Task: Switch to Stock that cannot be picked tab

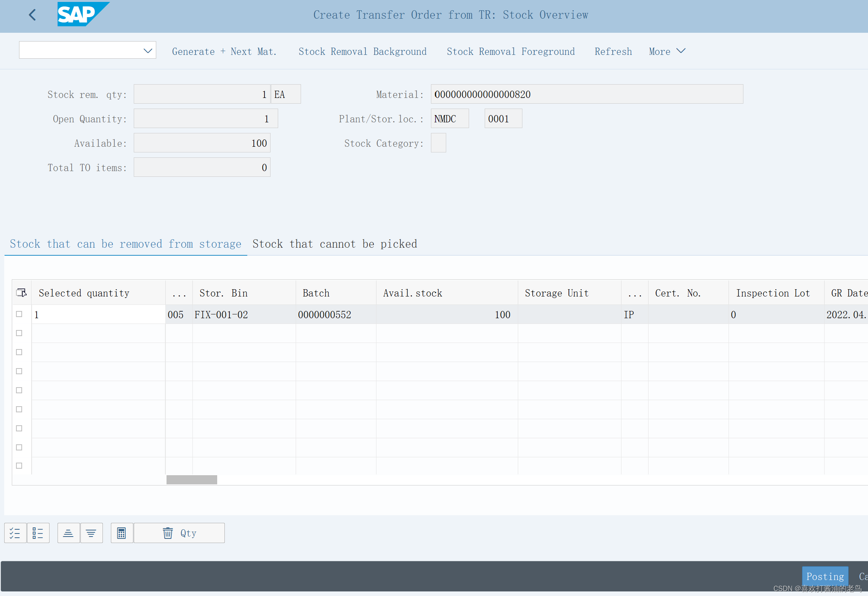Action: tap(335, 244)
